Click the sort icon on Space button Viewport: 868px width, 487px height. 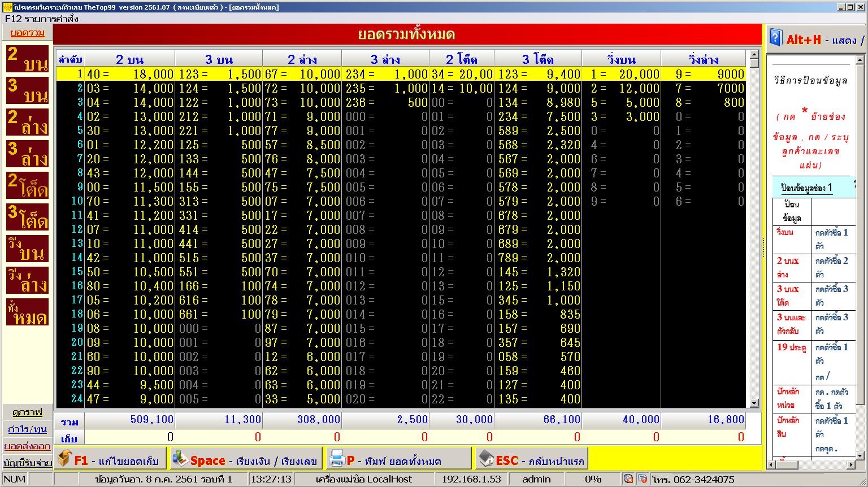click(x=180, y=458)
